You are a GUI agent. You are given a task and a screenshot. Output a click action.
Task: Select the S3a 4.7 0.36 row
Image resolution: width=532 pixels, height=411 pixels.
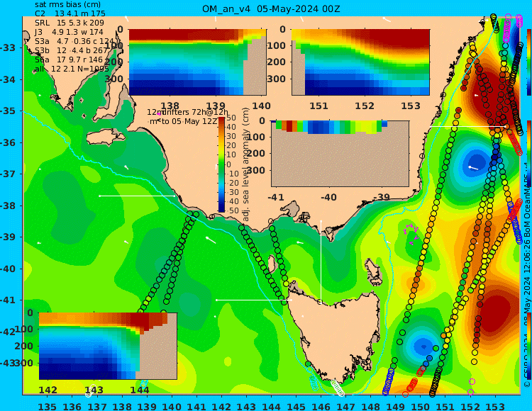[x=74, y=41]
